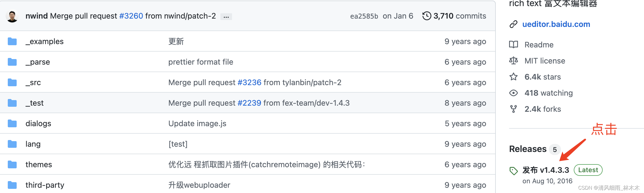
Task: Open the Releases section
Action: coord(528,149)
